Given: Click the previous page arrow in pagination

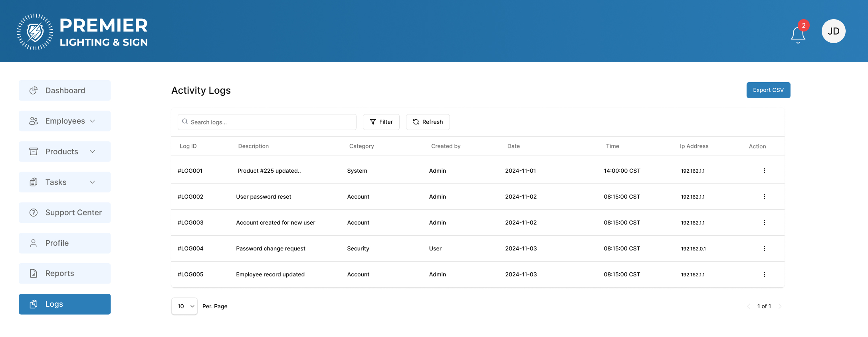Looking at the screenshot, I should (x=749, y=306).
